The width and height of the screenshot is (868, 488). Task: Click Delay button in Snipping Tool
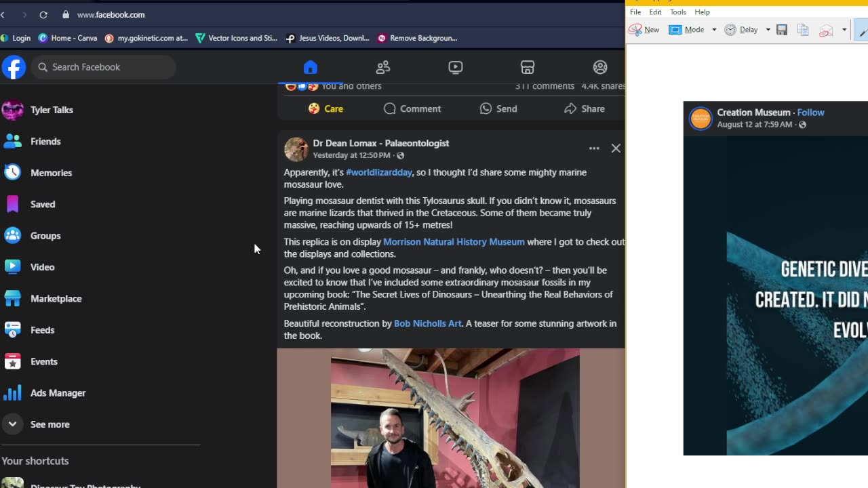point(742,30)
